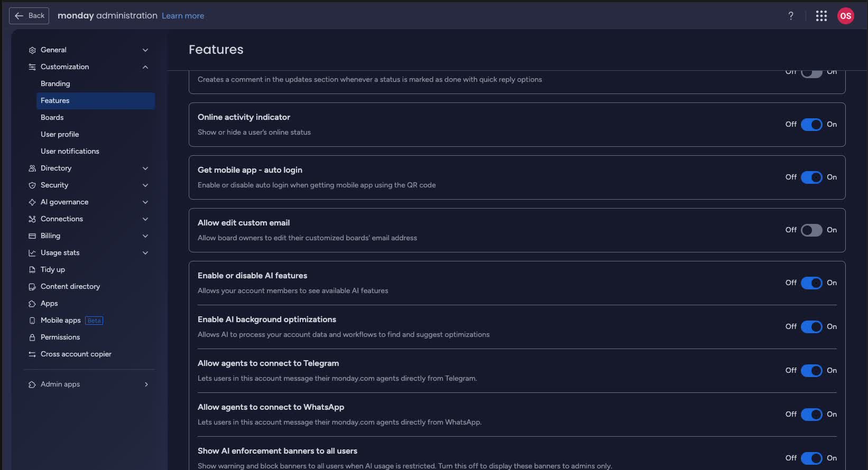Toggle Enable or disable AI features switch
This screenshot has width=868, height=470.
[811, 283]
